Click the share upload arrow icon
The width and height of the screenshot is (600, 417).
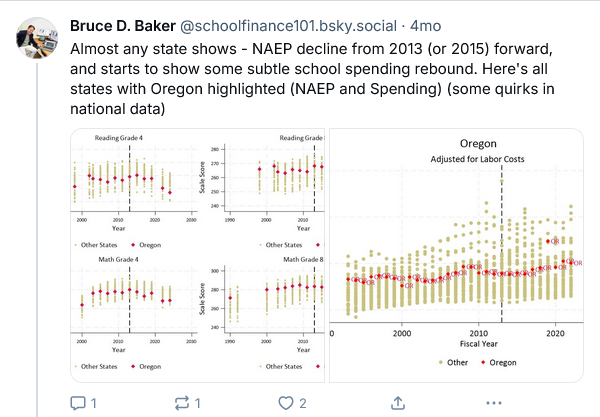point(397,402)
